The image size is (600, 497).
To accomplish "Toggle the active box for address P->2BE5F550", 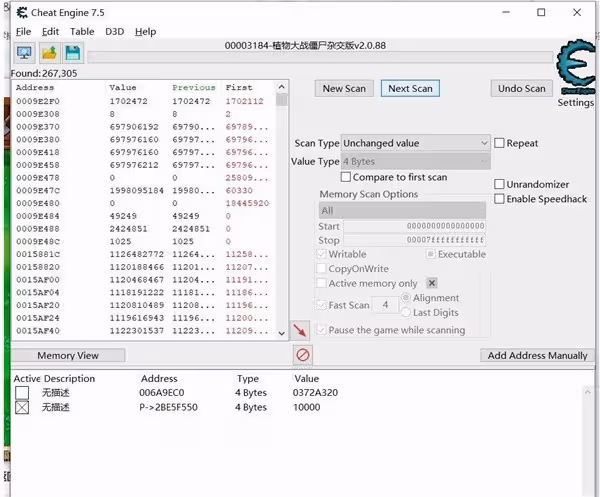I will pyautogui.click(x=22, y=407).
